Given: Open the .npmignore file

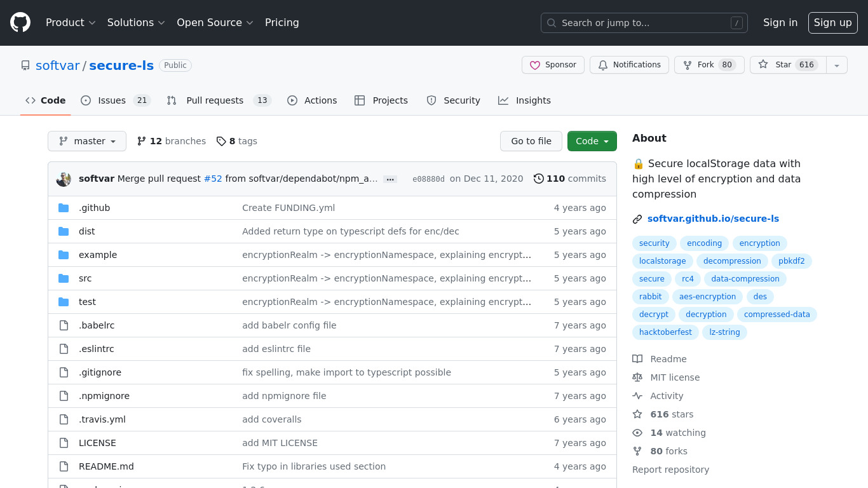Looking at the screenshot, I should coord(104,396).
